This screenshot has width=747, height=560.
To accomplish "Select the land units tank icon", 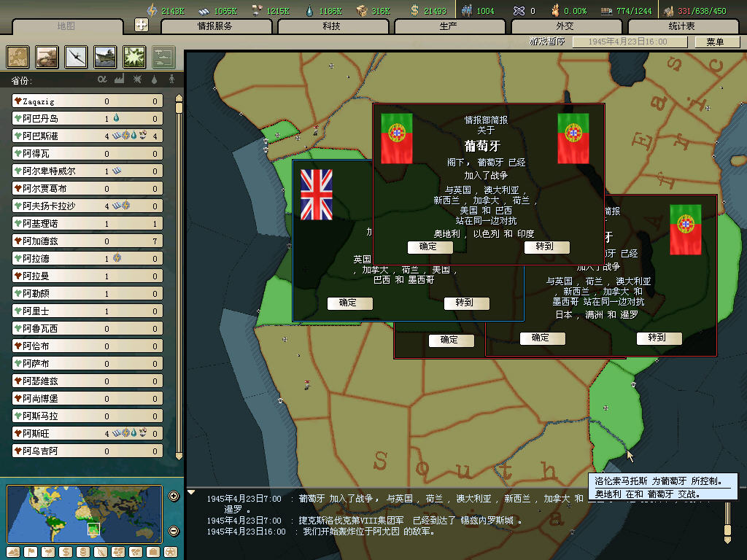I will [47, 57].
